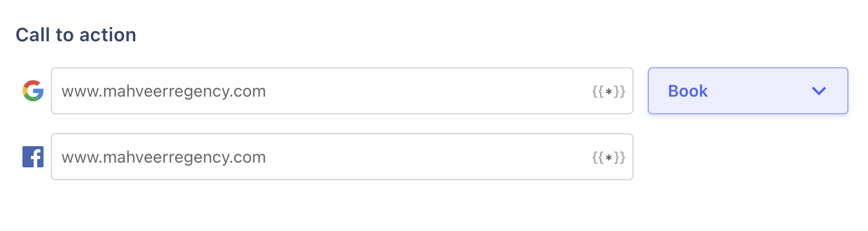868x231 pixels.
Task: Change the Google button type from Book
Action: coord(748,91)
